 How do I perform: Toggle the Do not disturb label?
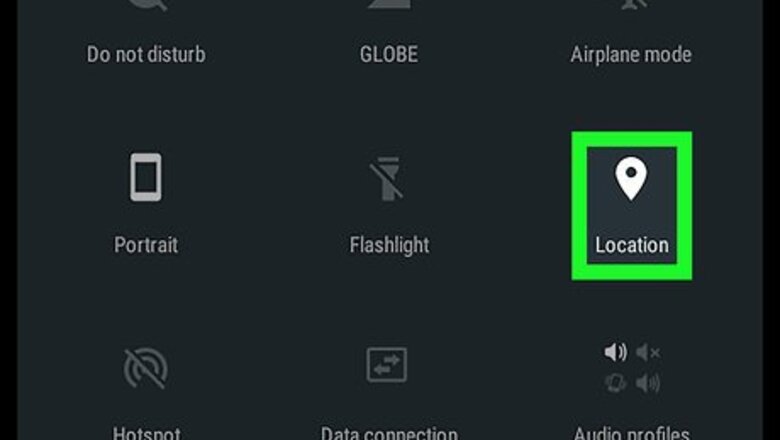point(146,54)
